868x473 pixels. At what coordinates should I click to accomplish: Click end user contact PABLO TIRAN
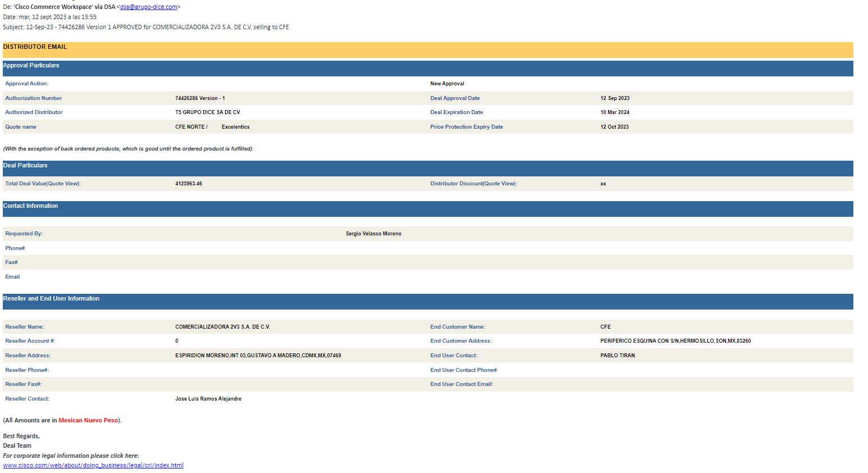pos(617,356)
